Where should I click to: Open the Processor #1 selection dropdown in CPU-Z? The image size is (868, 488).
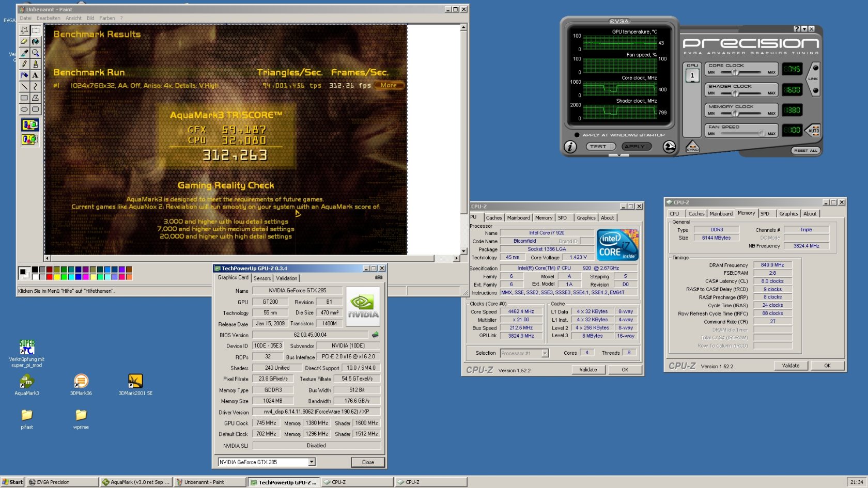click(x=545, y=353)
